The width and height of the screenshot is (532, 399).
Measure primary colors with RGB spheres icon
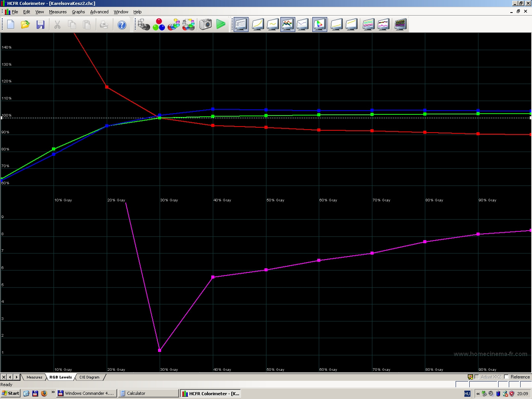(159, 25)
